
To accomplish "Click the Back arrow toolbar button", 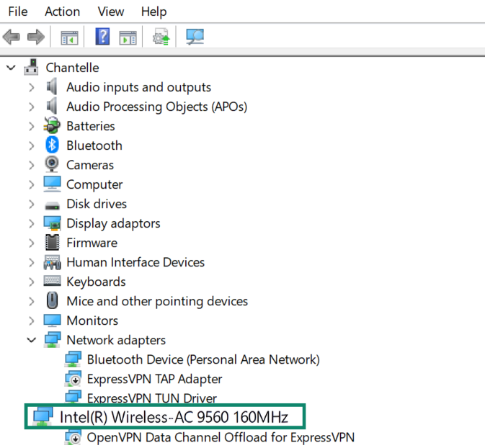I will coord(11,37).
